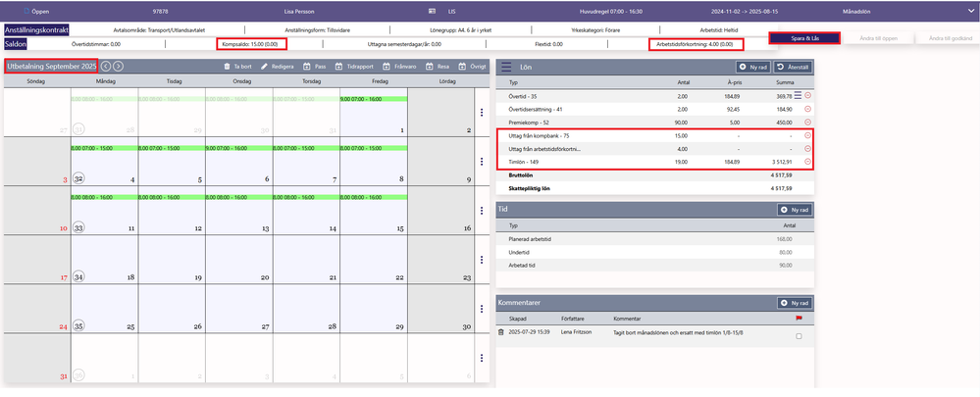Select the Friday 1 shift 9.00 07:00 - 16:00
The width and height of the screenshot is (980, 397).
click(374, 99)
